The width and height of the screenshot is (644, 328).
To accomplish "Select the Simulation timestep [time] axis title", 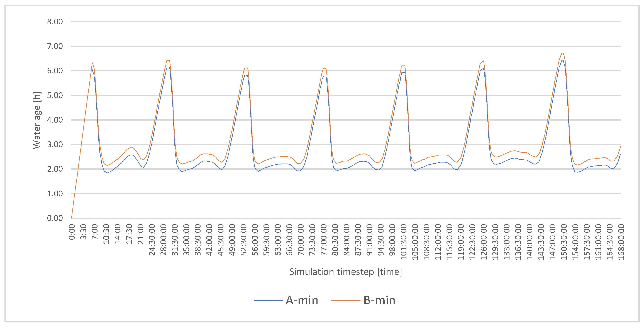I will 345,272.
